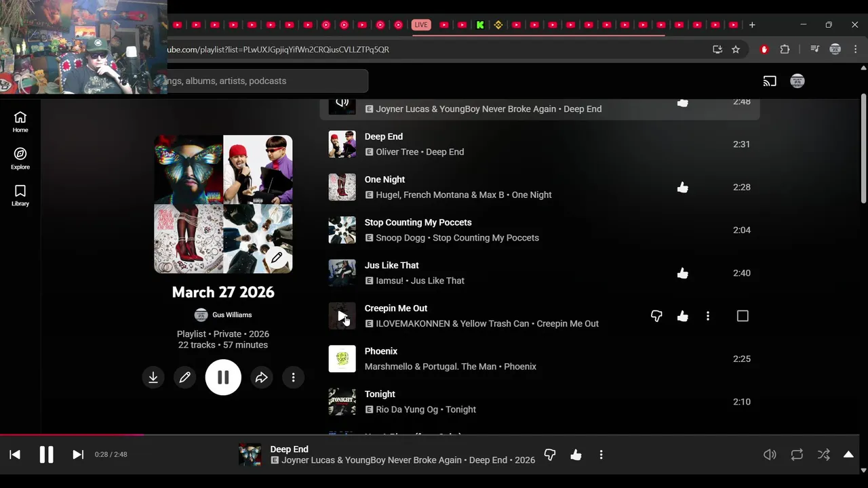Open browser extensions puzzle icon
The height and width of the screenshot is (488, 868).
[785, 49]
